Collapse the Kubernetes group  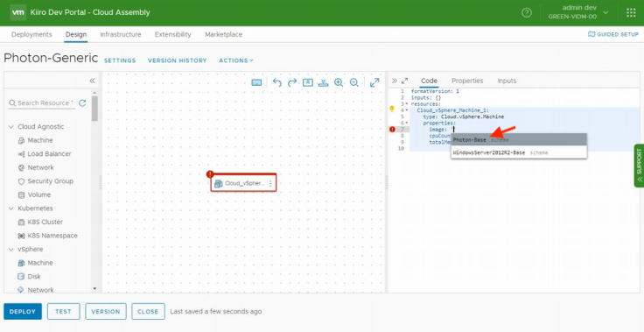click(x=11, y=208)
